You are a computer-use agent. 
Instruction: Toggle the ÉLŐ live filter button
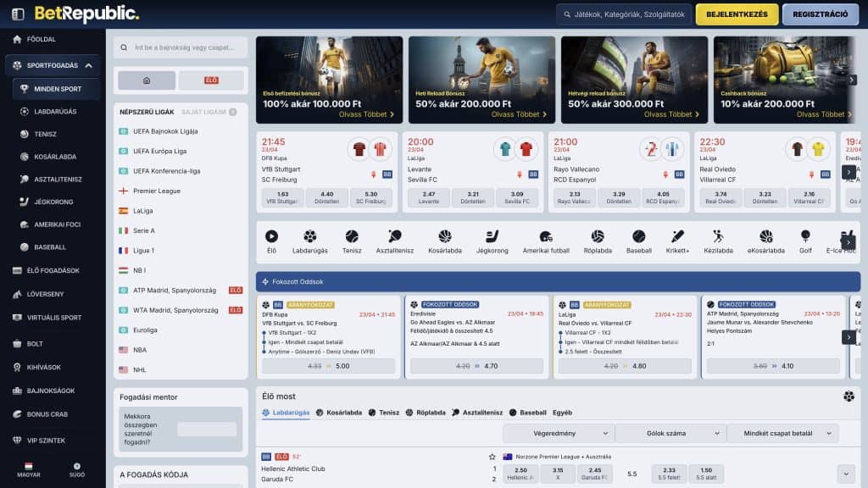click(x=211, y=80)
